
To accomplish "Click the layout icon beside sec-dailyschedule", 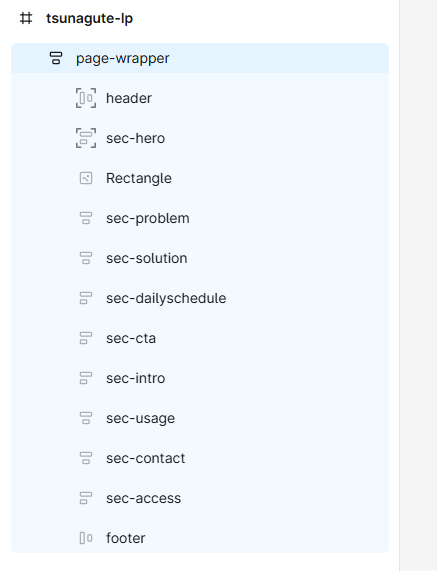I will [86, 298].
